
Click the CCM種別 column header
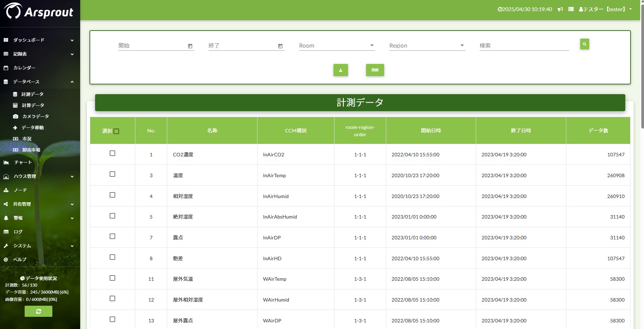296,131
